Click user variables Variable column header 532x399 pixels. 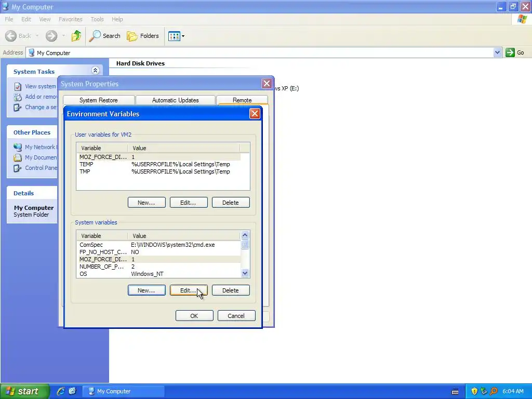[x=102, y=148]
